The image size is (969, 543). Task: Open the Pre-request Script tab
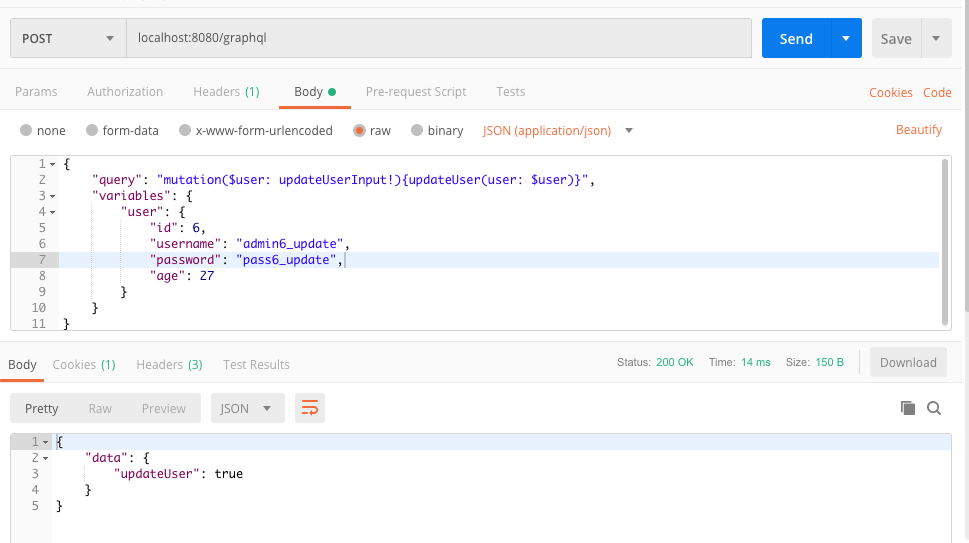(416, 91)
